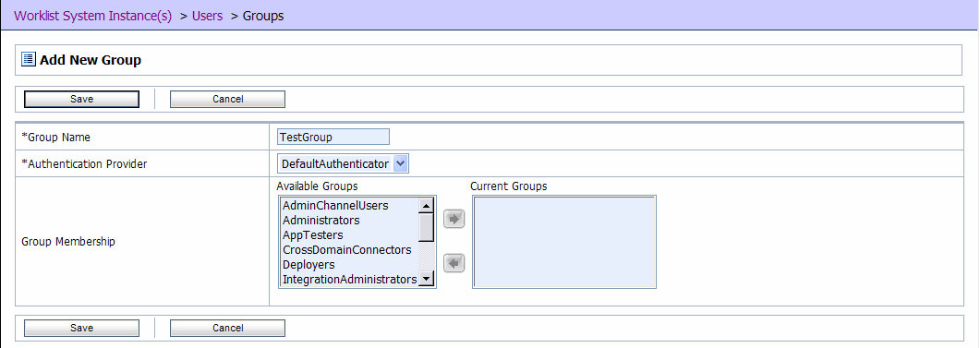Image resolution: width=980 pixels, height=348 pixels.
Task: Go to Worklist System Instance(s) breadcrumb
Action: [x=92, y=16]
